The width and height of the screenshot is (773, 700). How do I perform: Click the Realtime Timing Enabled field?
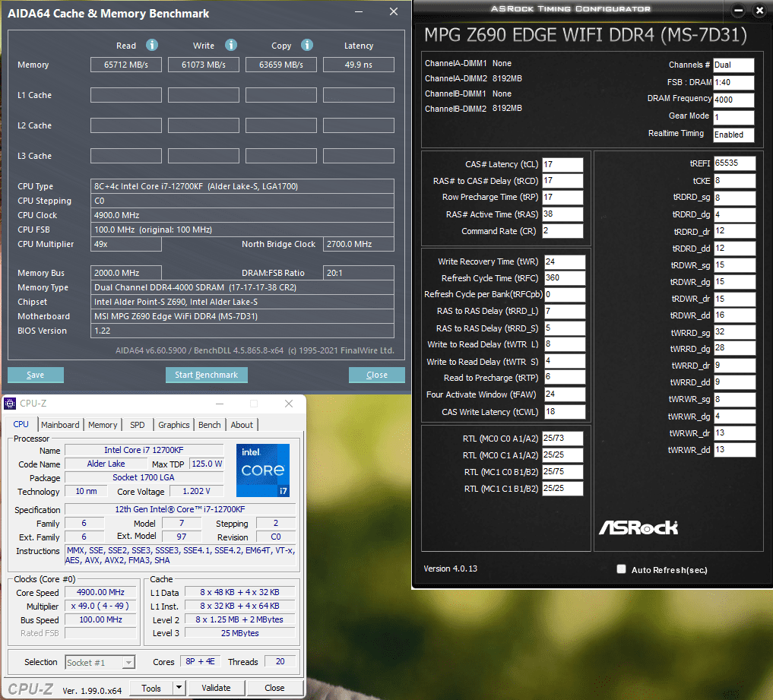[x=733, y=135]
